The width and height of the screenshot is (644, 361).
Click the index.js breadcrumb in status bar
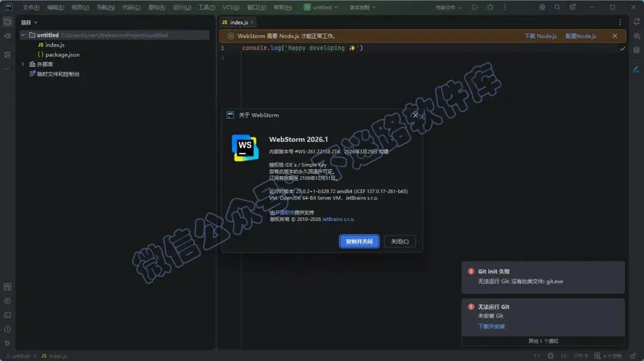(x=54, y=356)
